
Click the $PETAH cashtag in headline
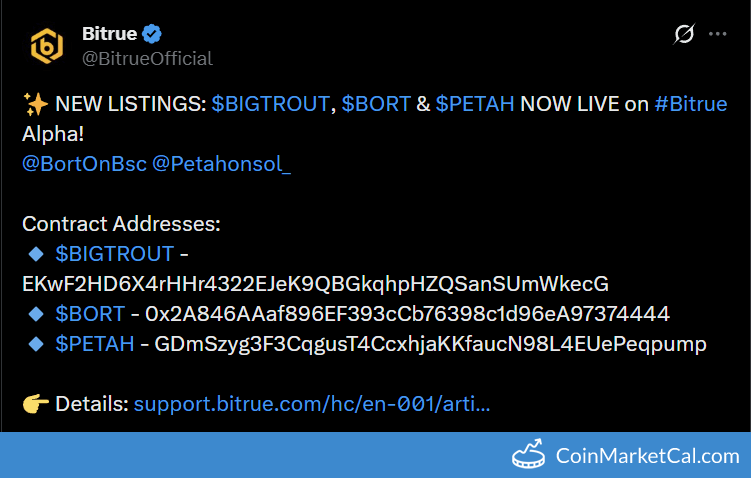[474, 104]
